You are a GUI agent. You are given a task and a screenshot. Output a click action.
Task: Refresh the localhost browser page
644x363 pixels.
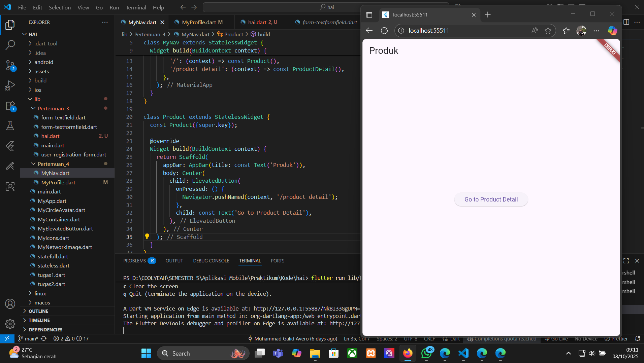coord(384,31)
